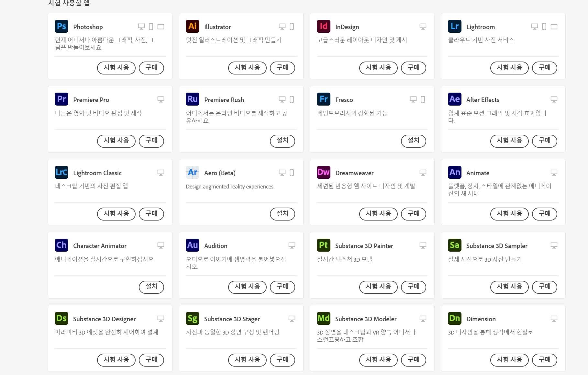
Task: Buy After Effects with 구매 button
Action: coord(545,141)
